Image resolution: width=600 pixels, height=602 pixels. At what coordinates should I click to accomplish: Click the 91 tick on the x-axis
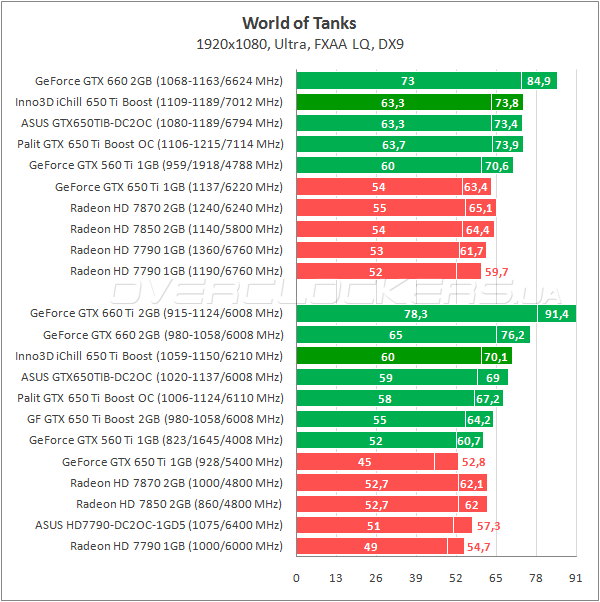(x=576, y=579)
